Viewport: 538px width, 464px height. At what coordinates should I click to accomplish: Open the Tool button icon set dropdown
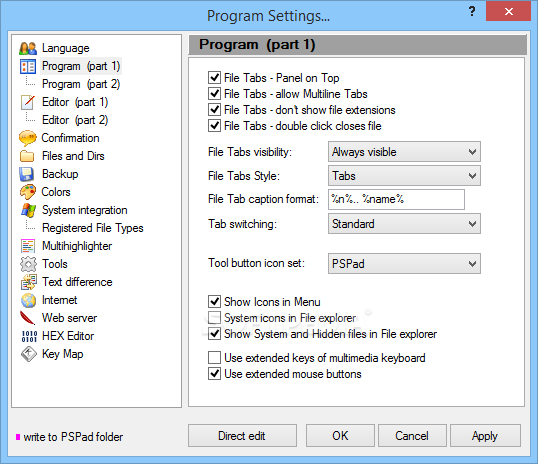[404, 264]
